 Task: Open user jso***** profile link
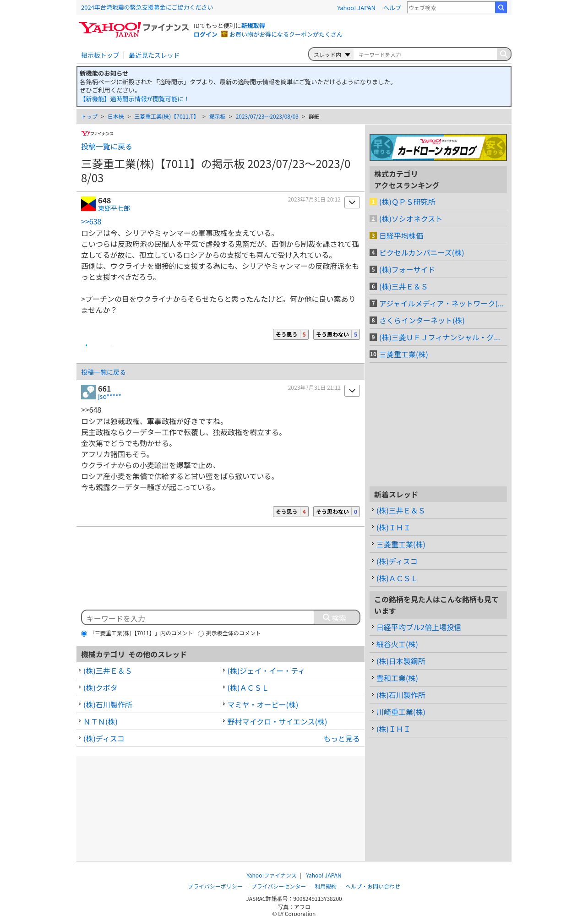point(109,397)
